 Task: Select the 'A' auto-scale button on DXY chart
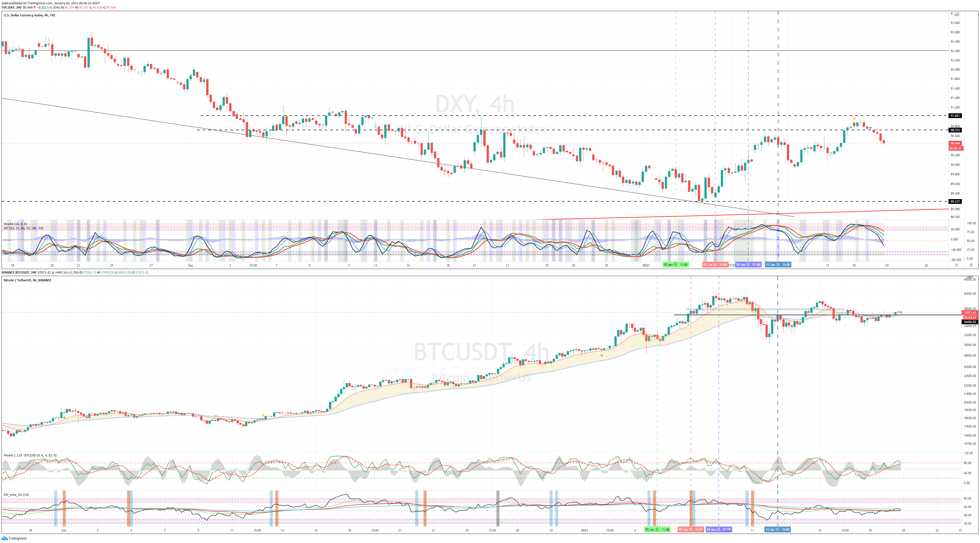click(x=956, y=265)
